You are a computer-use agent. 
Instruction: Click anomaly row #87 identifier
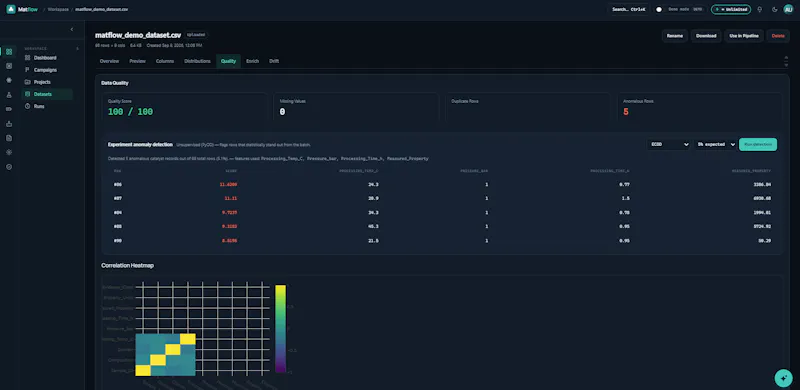click(118, 198)
